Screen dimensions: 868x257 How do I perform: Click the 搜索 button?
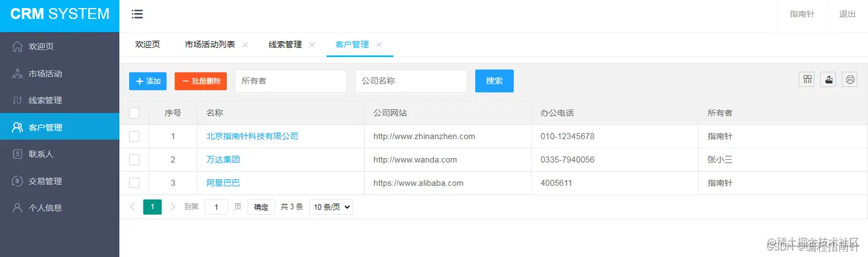point(494,81)
